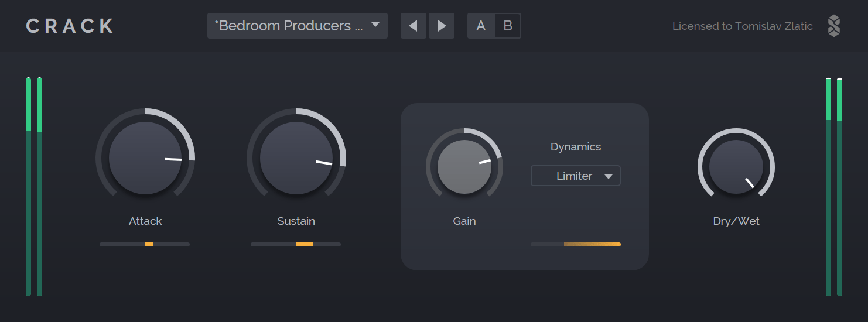Click the Dynamics label
Image resolution: width=868 pixels, height=322 pixels.
(576, 147)
